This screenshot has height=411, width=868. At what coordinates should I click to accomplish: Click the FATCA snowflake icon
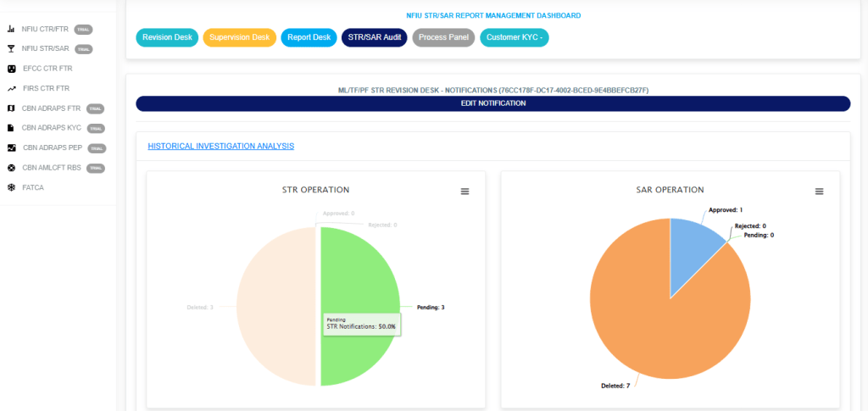click(x=11, y=187)
